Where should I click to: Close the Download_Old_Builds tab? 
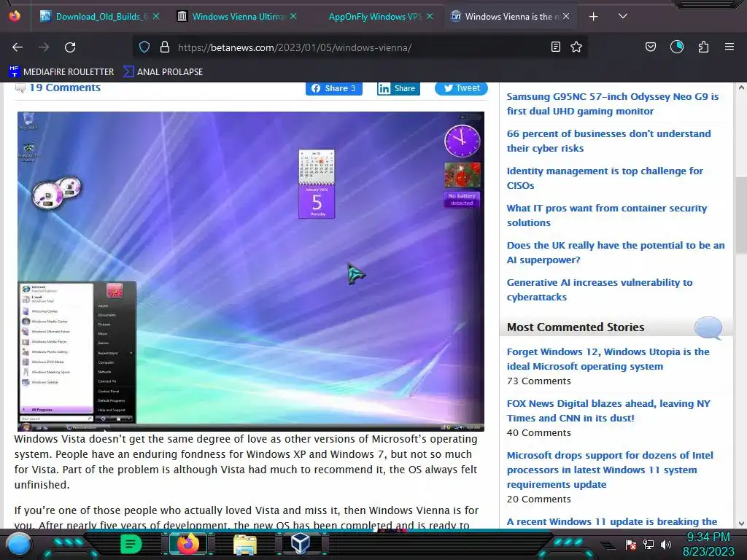[x=156, y=16]
